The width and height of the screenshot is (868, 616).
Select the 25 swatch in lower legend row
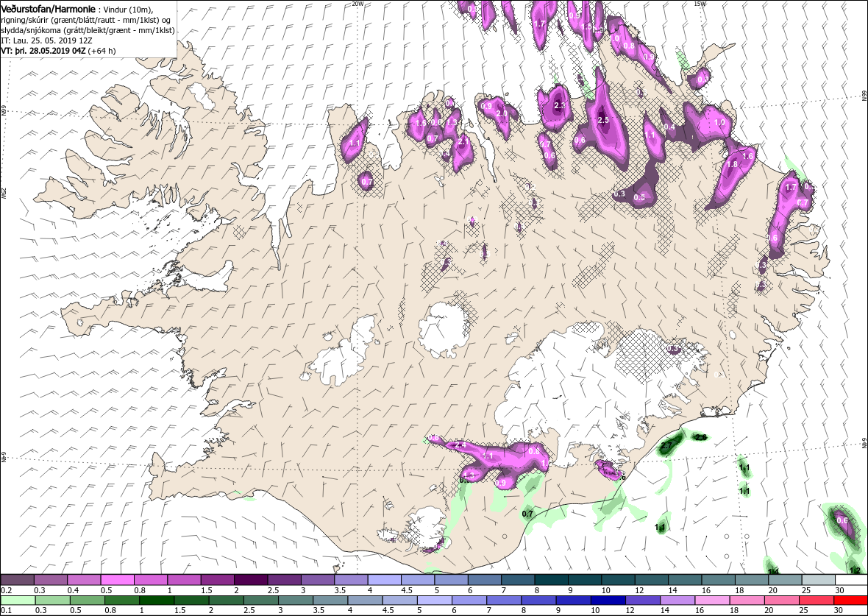pos(816,601)
